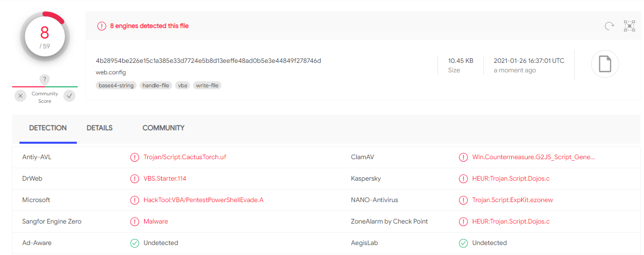Vote harmless with the checkmark community icon
This screenshot has height=255, width=644.
click(x=69, y=96)
